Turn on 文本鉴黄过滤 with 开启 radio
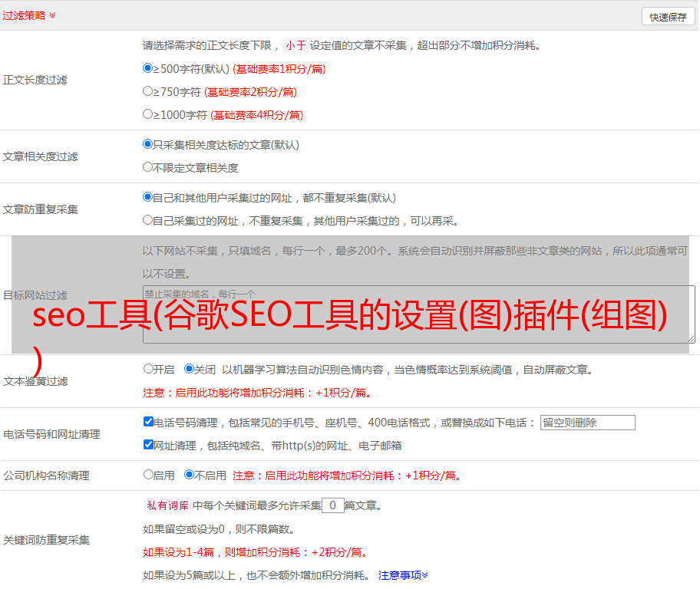This screenshot has width=700, height=589. (148, 369)
